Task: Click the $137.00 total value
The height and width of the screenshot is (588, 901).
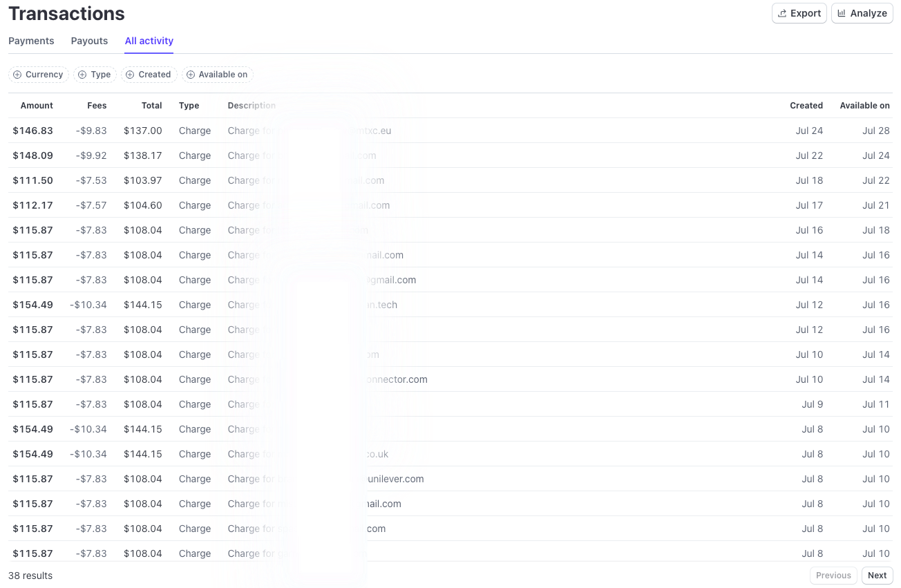Action: (x=143, y=131)
